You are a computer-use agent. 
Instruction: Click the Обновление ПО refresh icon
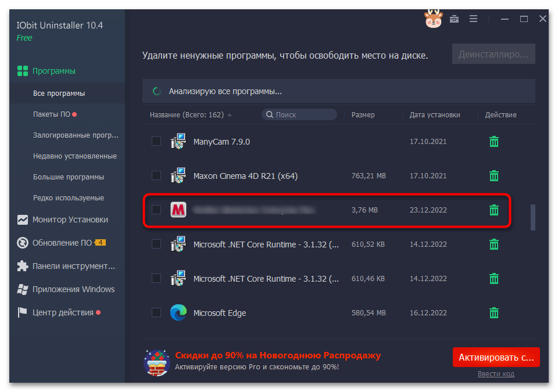tap(23, 243)
